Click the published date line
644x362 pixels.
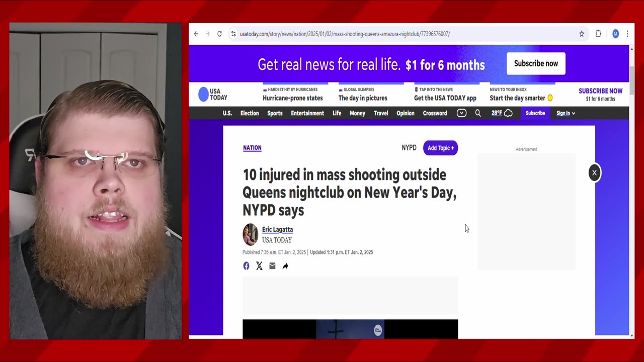tap(308, 252)
